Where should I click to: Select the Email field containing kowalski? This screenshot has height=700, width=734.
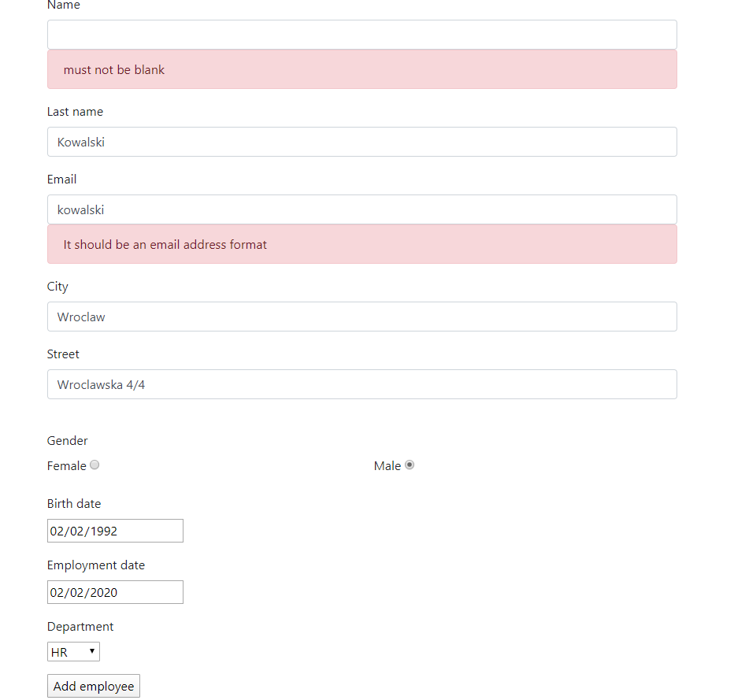(361, 209)
